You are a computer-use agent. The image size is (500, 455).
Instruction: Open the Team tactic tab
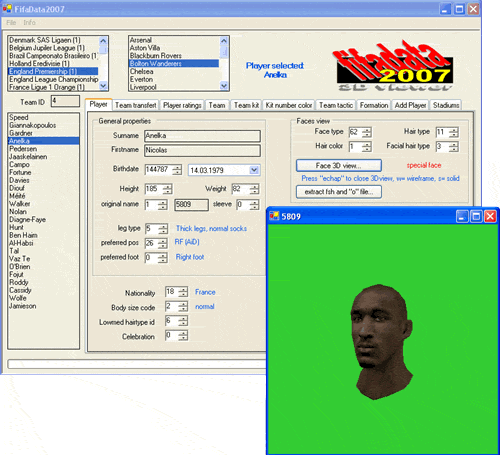pos(336,105)
